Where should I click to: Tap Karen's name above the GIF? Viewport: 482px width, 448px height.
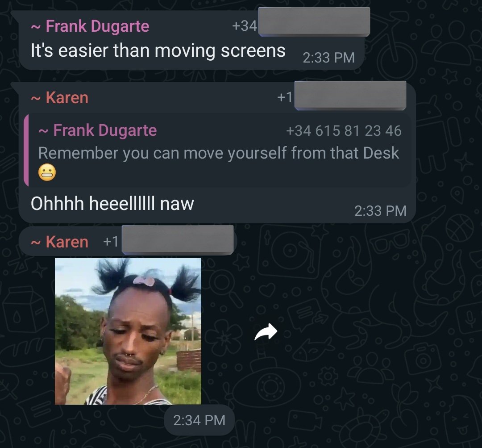(x=67, y=242)
